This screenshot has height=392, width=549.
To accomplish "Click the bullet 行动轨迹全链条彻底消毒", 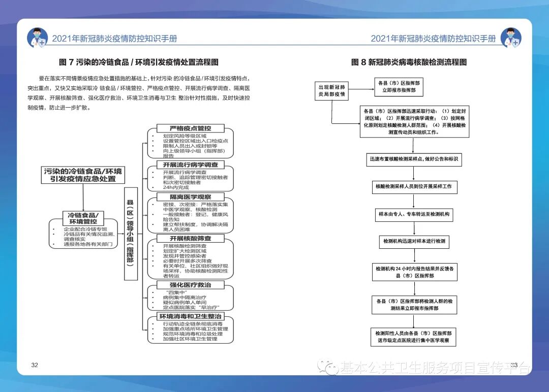I will [193, 324].
